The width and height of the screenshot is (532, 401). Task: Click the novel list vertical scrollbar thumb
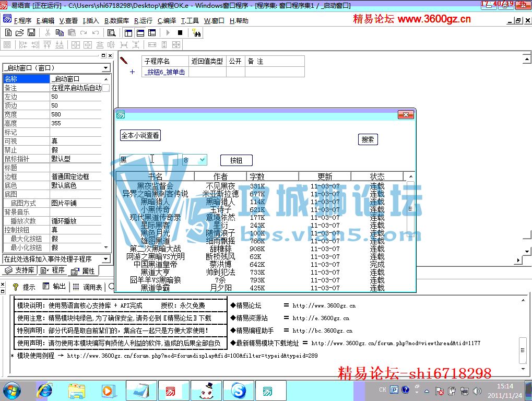pos(410,209)
